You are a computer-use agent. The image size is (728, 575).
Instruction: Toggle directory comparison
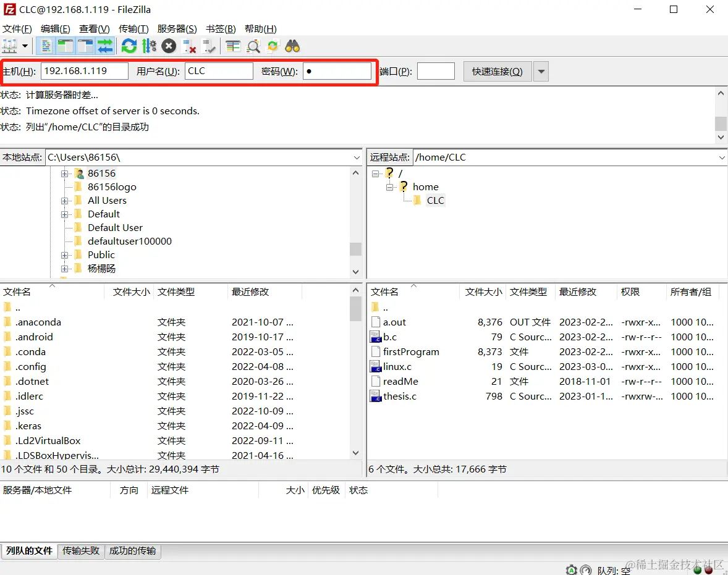click(x=253, y=46)
